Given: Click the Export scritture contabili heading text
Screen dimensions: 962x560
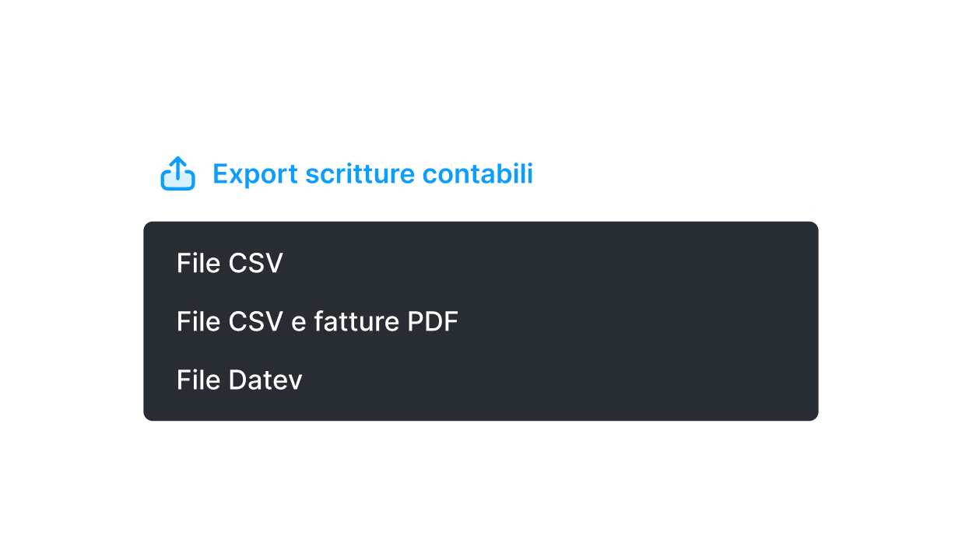Looking at the screenshot, I should (x=372, y=173).
